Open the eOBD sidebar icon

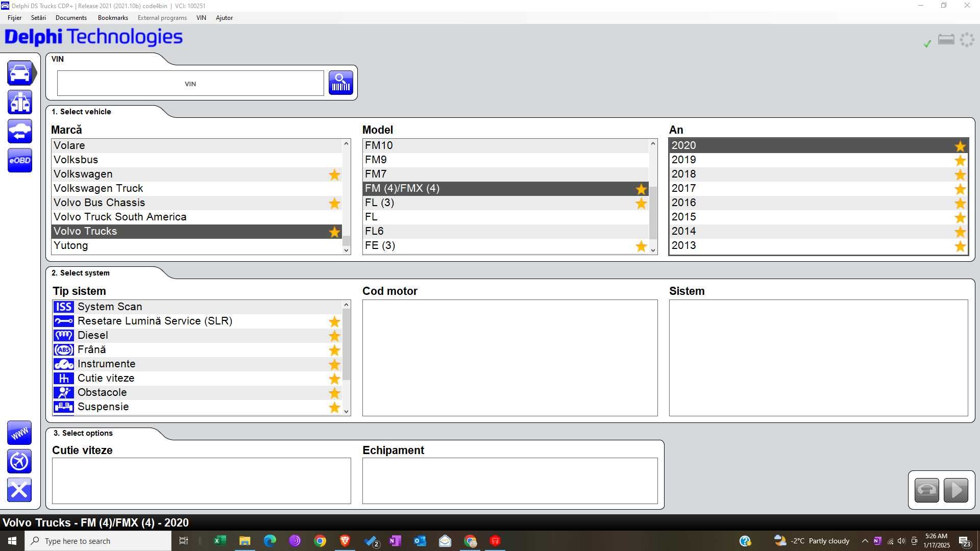pyautogui.click(x=20, y=161)
